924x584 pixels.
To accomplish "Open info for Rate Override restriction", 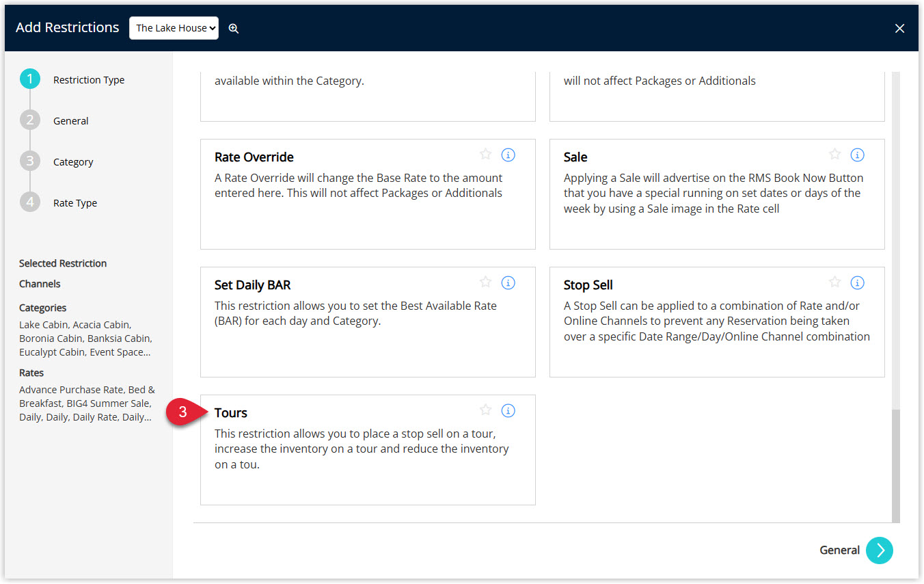I will click(508, 155).
